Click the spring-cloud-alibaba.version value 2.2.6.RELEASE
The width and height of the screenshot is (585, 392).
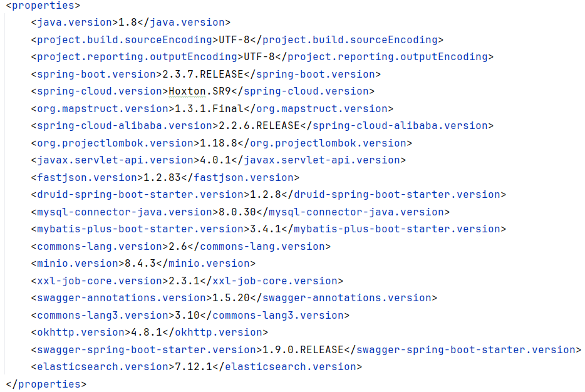(x=259, y=126)
